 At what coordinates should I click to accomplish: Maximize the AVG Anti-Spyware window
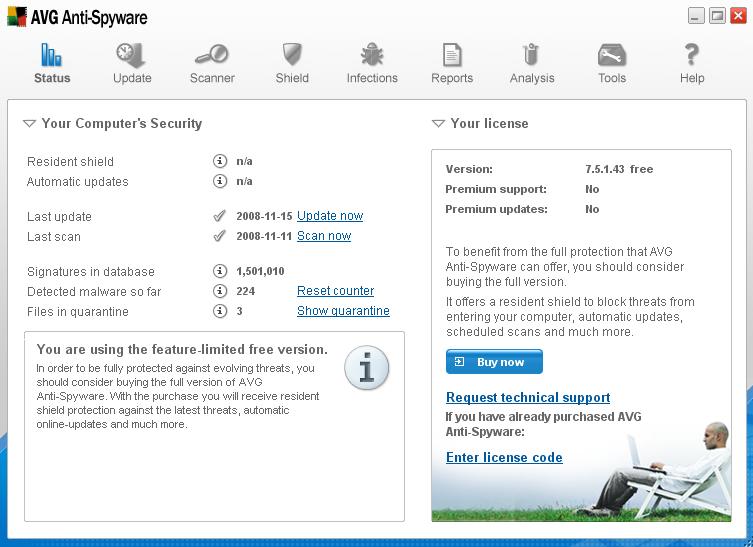(x=717, y=15)
